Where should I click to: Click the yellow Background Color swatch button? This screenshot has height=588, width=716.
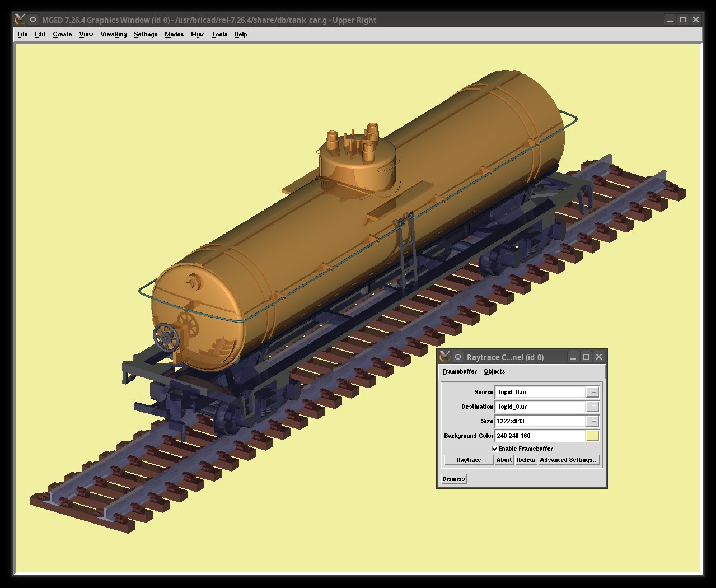coord(593,436)
